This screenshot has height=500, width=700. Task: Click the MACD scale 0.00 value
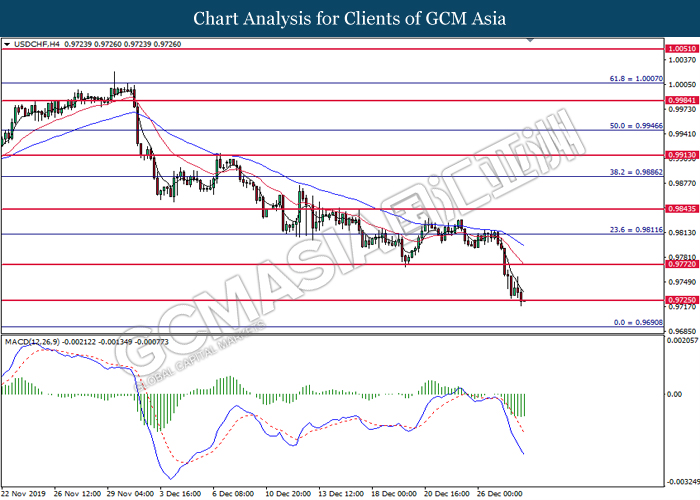click(674, 394)
